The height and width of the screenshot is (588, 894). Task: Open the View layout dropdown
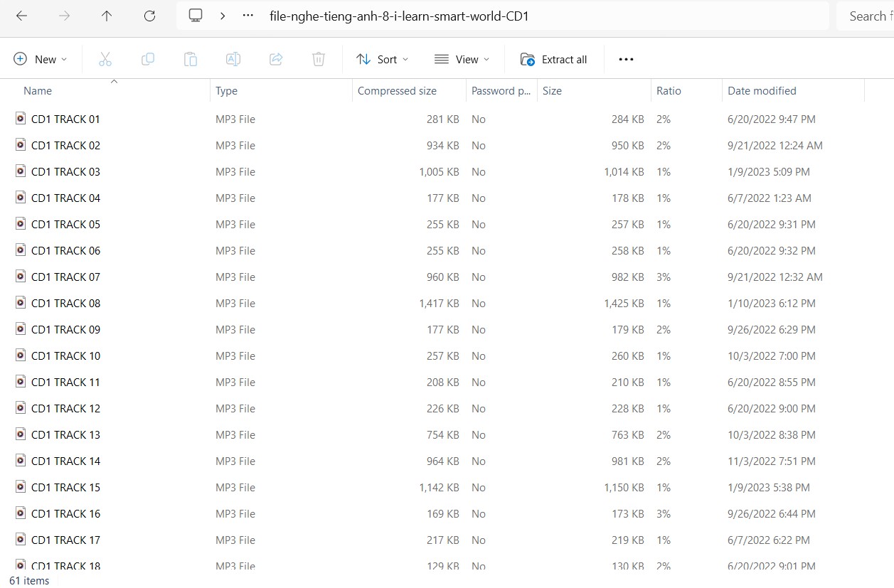pos(462,60)
